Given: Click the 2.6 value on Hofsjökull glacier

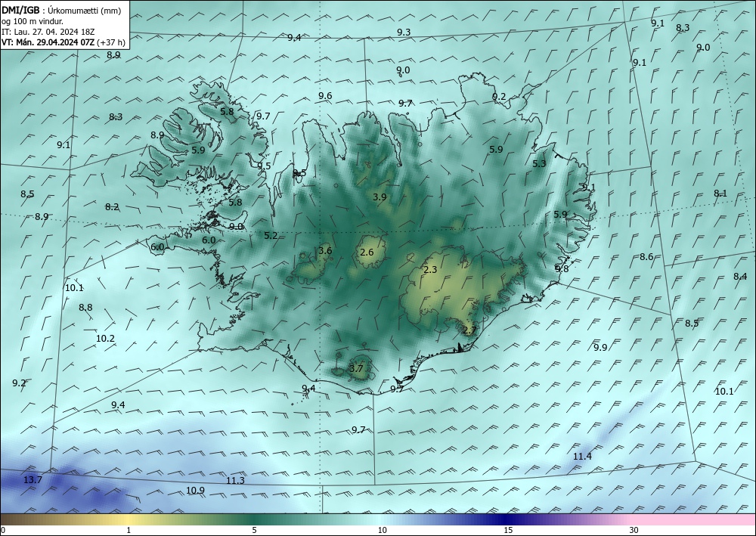Looking at the screenshot, I should point(367,252).
